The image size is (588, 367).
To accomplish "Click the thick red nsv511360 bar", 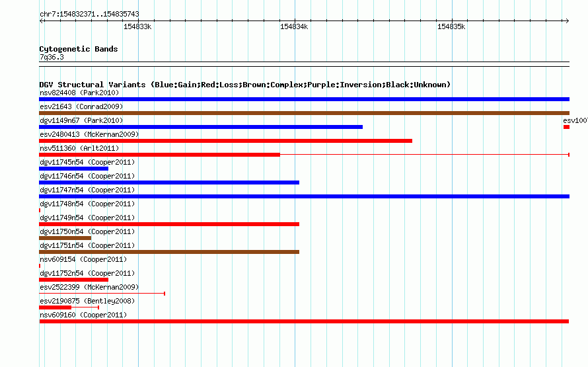I will (x=159, y=155).
